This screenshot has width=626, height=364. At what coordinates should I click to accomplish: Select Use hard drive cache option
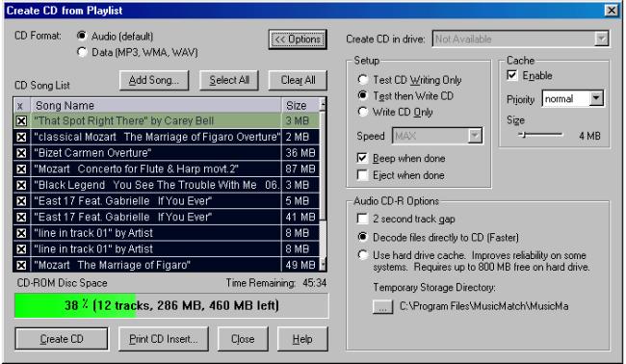click(x=362, y=254)
